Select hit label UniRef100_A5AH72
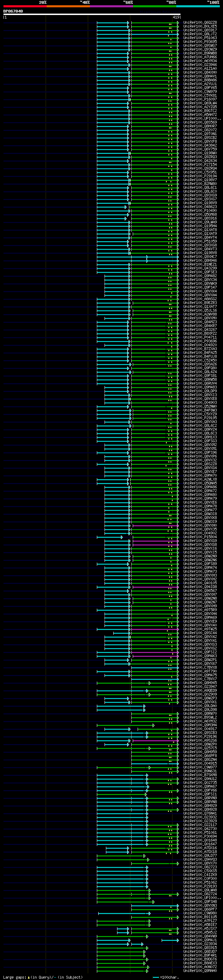The height and width of the screenshot is (980, 223). (x=200, y=114)
